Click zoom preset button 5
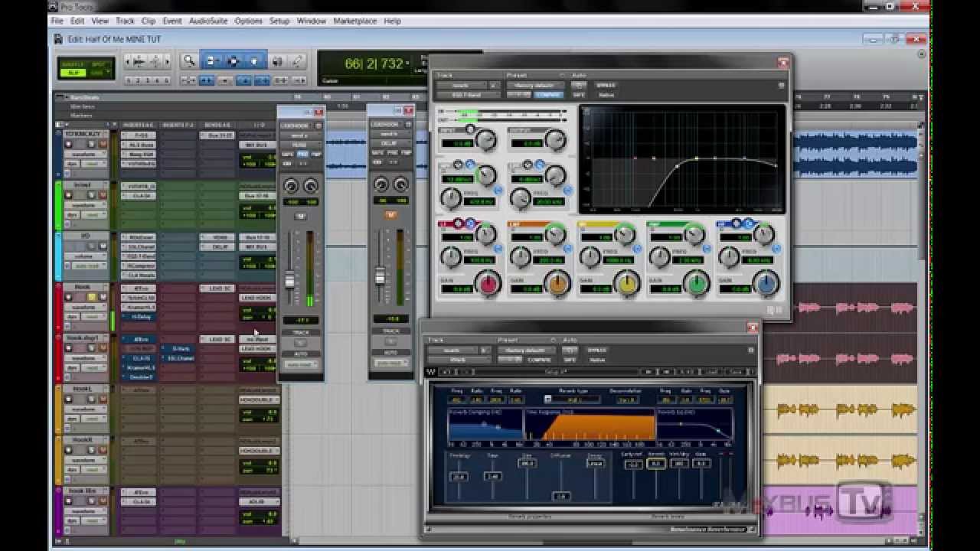Image resolution: width=980 pixels, height=551 pixels. point(166,80)
